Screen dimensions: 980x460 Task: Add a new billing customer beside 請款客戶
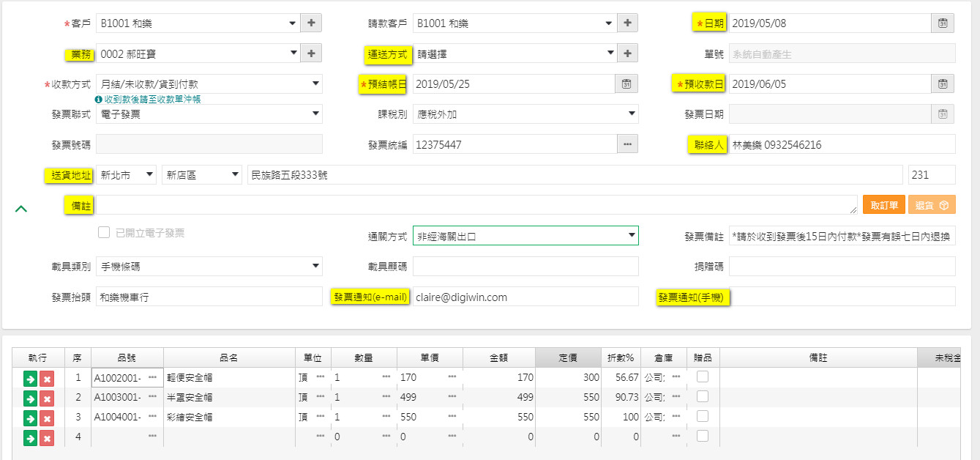point(628,23)
